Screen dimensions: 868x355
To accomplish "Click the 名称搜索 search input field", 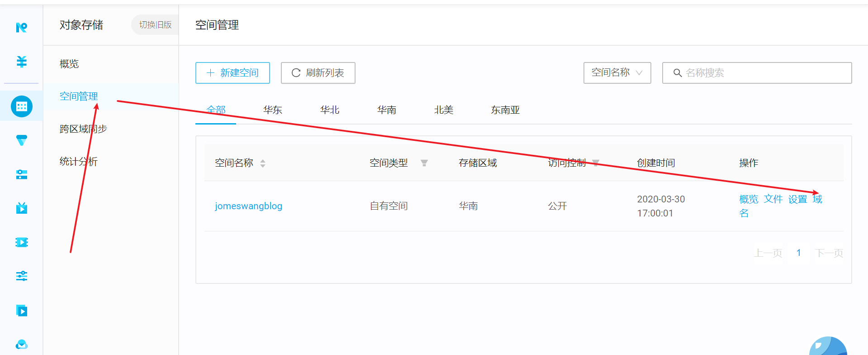I will pos(757,73).
